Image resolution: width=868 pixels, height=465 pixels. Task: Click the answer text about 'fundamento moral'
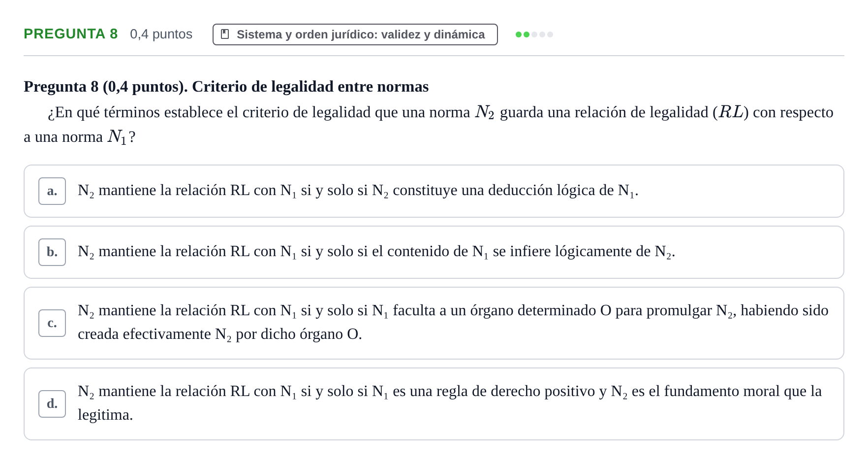tap(450, 403)
